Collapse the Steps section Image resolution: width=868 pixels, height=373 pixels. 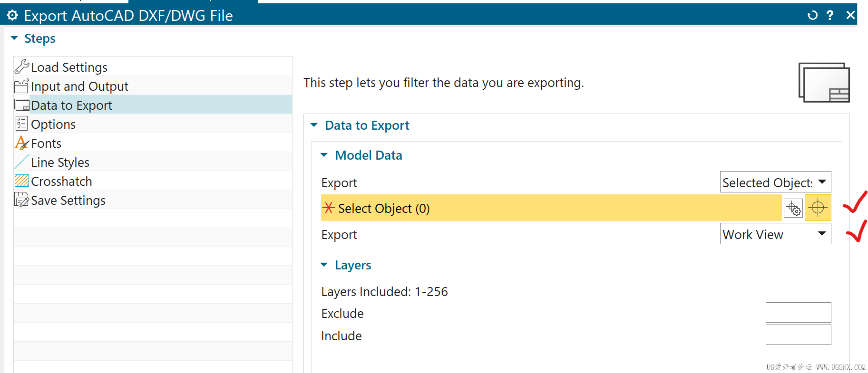[14, 38]
